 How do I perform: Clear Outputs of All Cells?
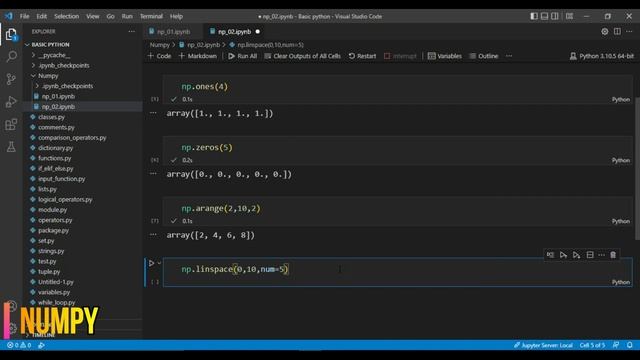(x=302, y=56)
